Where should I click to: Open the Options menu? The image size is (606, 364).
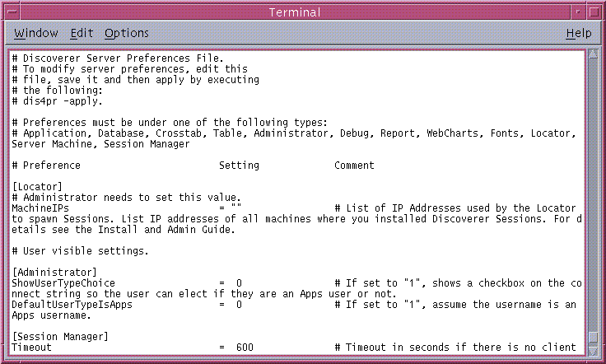[x=126, y=34]
